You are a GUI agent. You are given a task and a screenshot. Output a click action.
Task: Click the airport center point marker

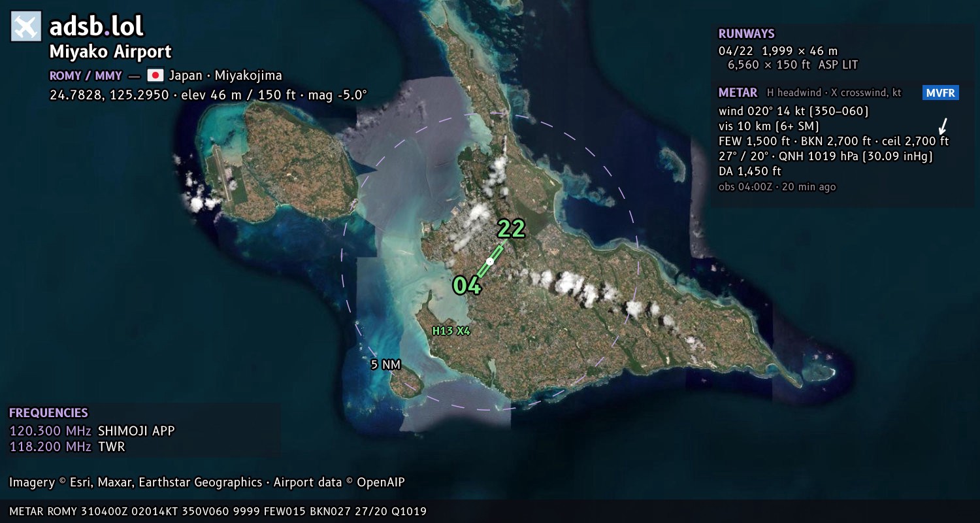[x=490, y=261]
